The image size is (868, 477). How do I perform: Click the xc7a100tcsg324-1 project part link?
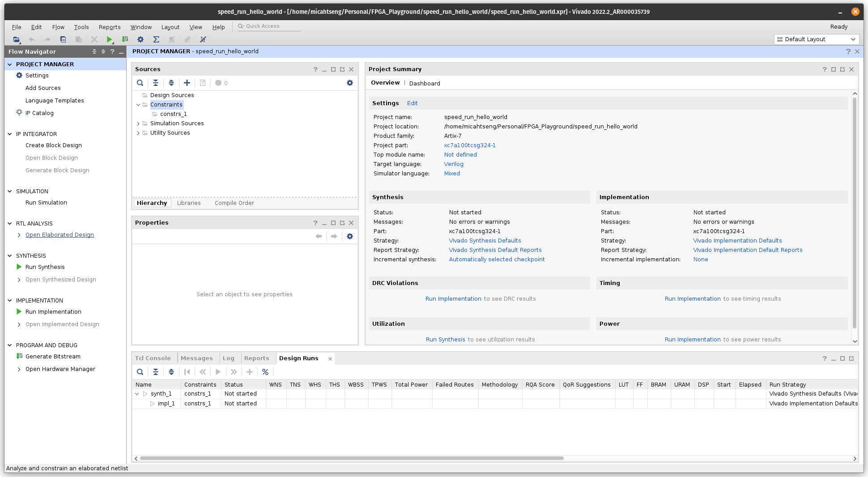pyautogui.click(x=470, y=145)
